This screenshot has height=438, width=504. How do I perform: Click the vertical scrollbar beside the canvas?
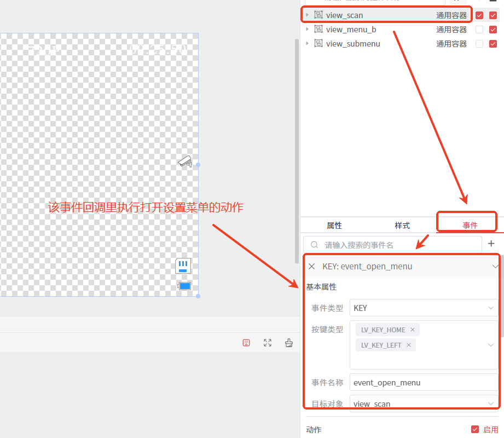click(297, 151)
